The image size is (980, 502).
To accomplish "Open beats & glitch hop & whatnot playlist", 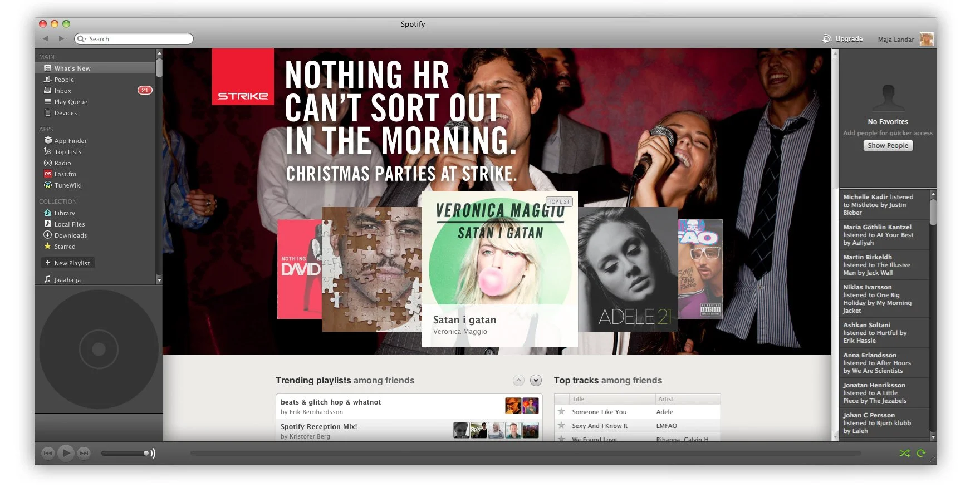I will coord(409,406).
